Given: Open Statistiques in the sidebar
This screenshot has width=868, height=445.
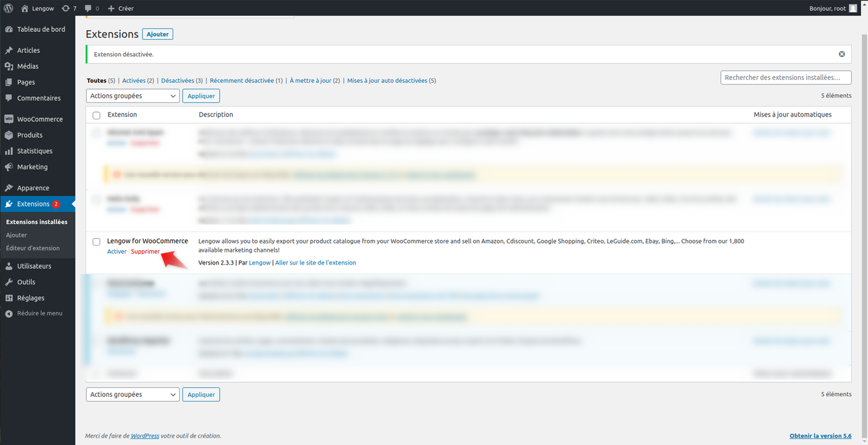Looking at the screenshot, I should pos(34,151).
